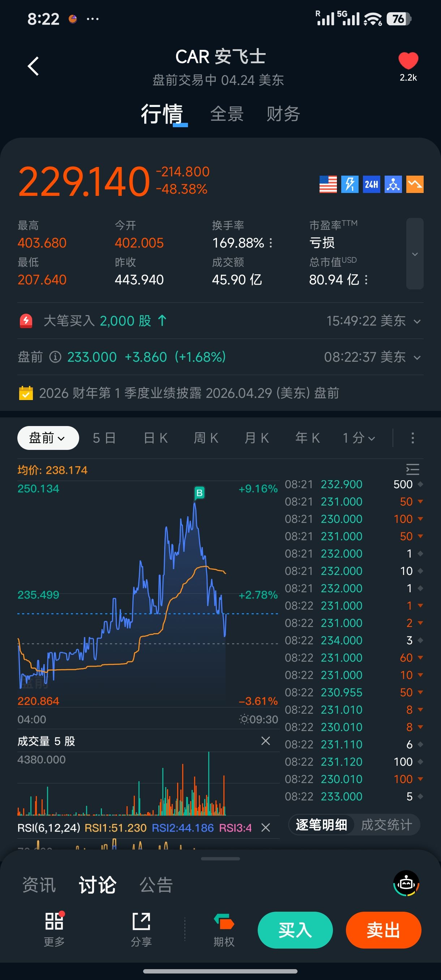Tap battery indicator in status bar
The image size is (441, 980).
[x=398, y=19]
